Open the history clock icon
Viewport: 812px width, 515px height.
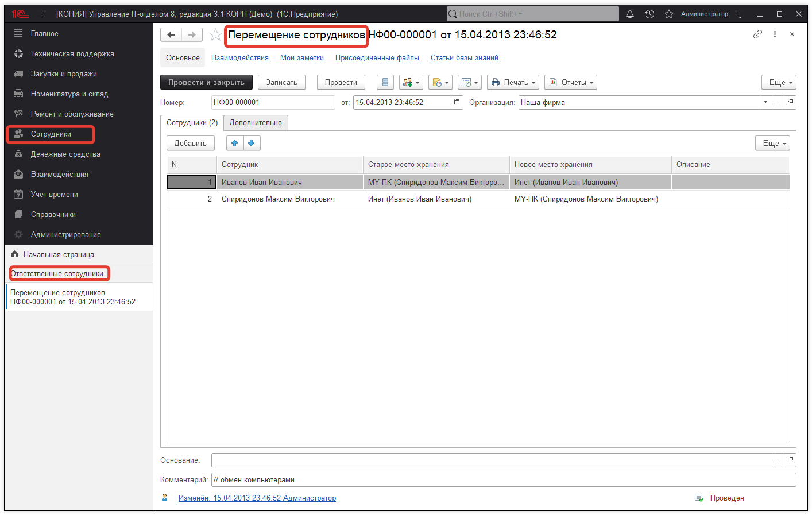(x=649, y=14)
